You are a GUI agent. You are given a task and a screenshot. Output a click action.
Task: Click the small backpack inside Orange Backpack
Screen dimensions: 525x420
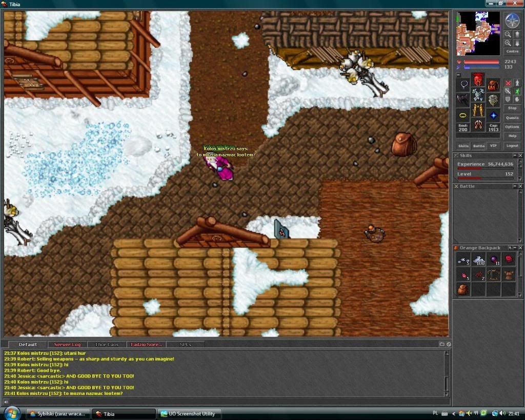point(463,289)
